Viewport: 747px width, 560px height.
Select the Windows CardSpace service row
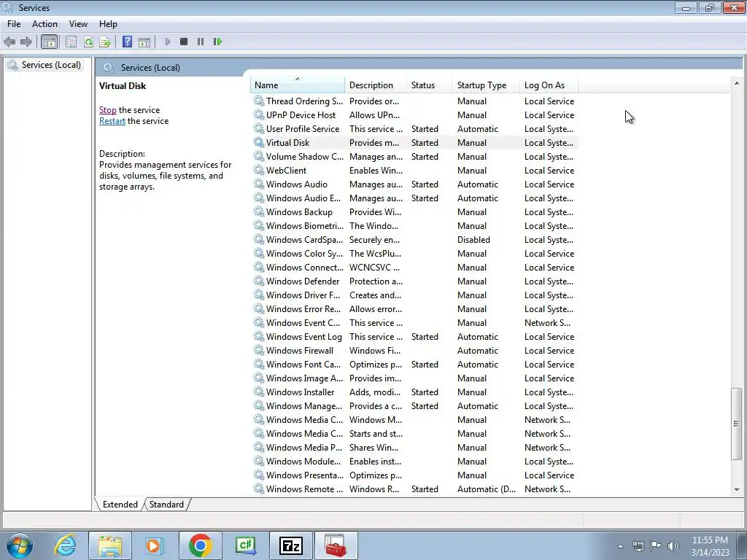point(414,239)
